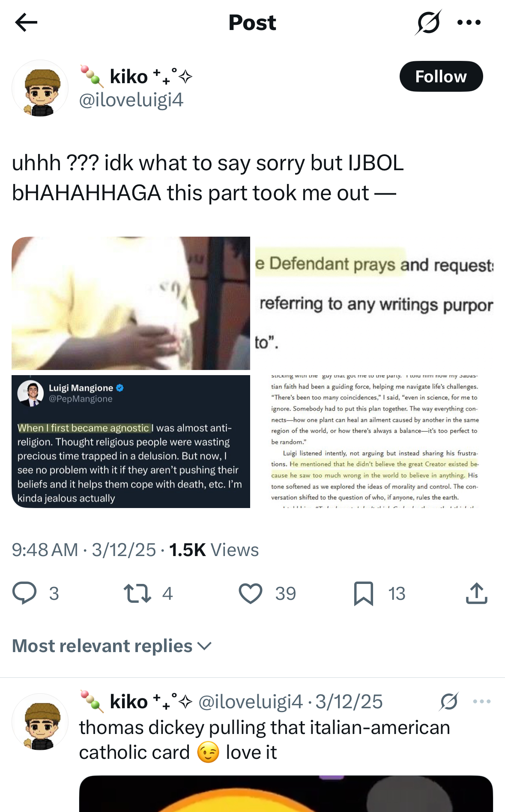Image resolution: width=505 pixels, height=812 pixels.
Task: Open the three-dot menu on kiko's reply
Action: click(482, 701)
